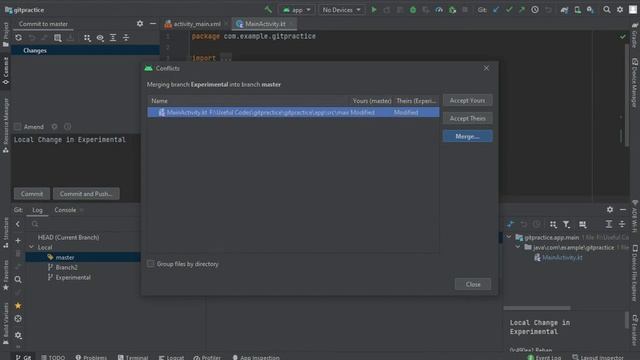Click Group By icon in commit details toolbar
Viewport: 640px width, 360px height.
(553, 224)
